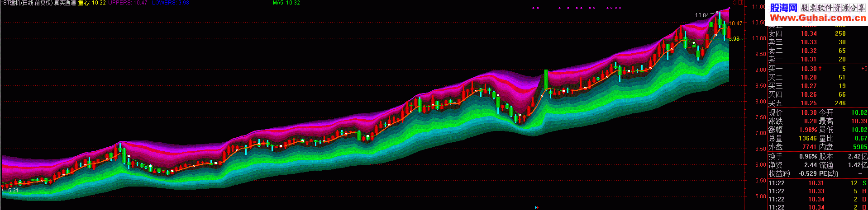Click the MA5: 10.32 legend label

tap(286, 3)
